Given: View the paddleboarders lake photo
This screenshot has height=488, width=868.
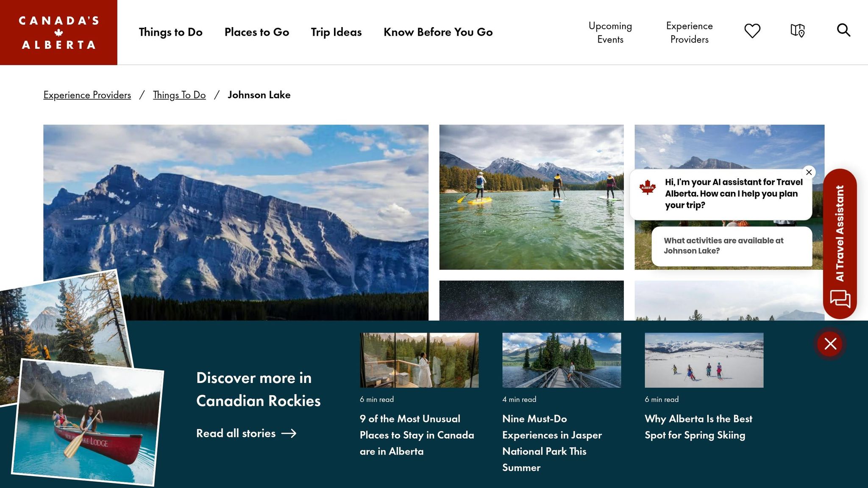Looking at the screenshot, I should pos(531,197).
